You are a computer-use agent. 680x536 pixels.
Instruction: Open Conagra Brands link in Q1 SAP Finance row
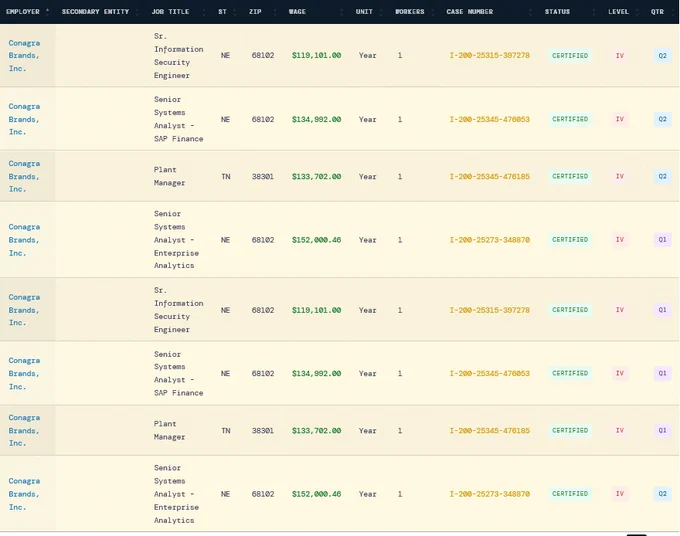coord(24,373)
